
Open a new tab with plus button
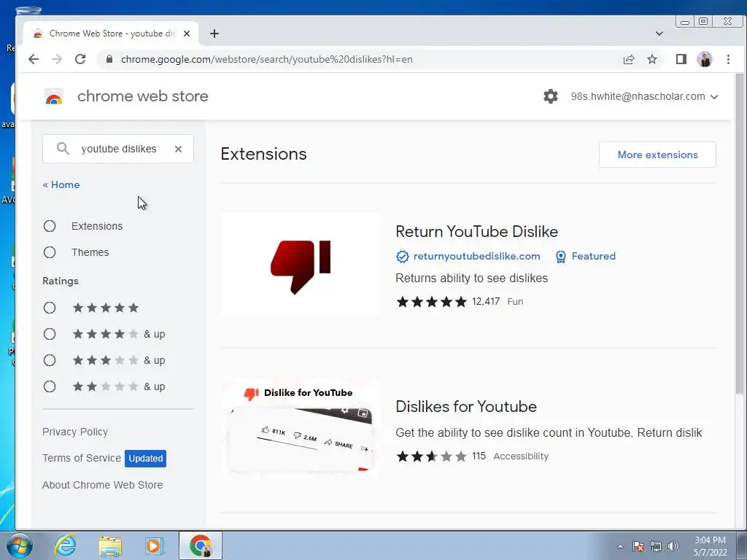tap(214, 34)
